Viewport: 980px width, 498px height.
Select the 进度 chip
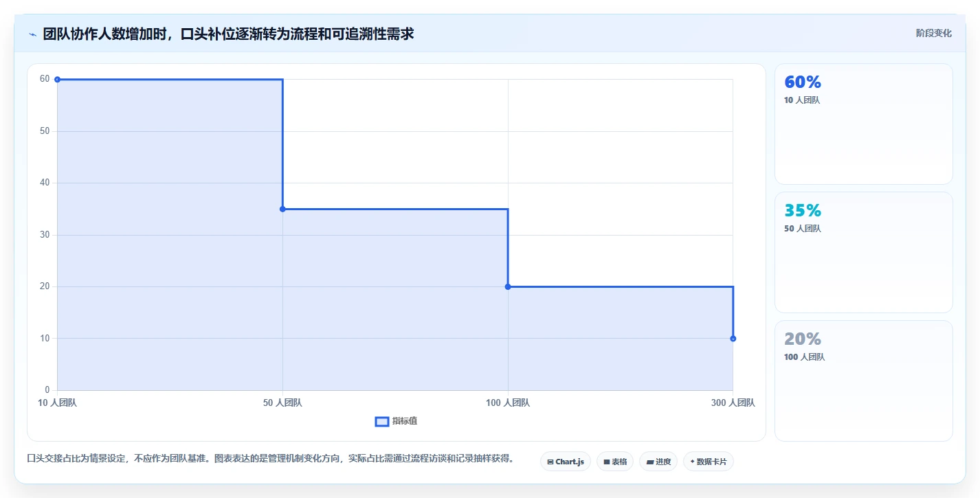[658, 462]
